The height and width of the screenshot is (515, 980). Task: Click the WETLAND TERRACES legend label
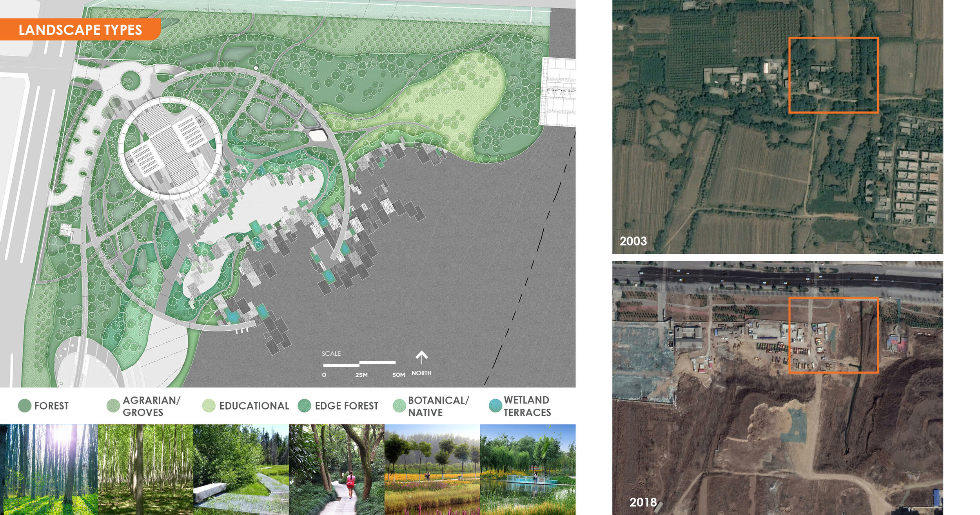pyautogui.click(x=527, y=406)
